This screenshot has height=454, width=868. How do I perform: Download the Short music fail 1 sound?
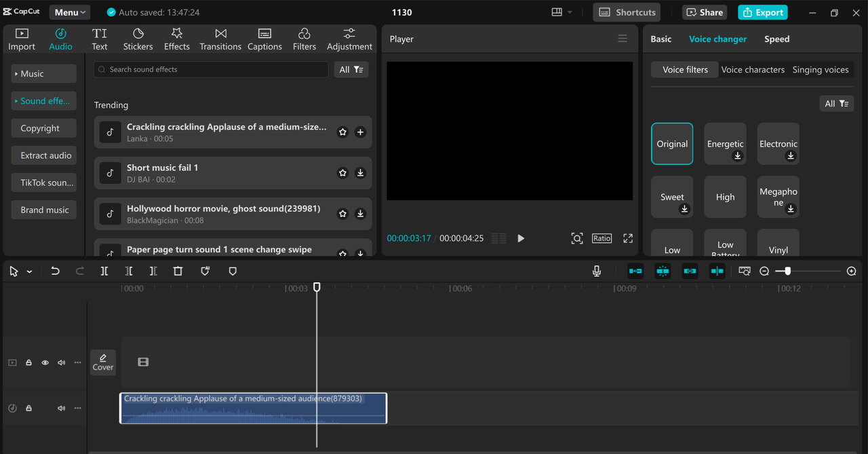click(360, 173)
